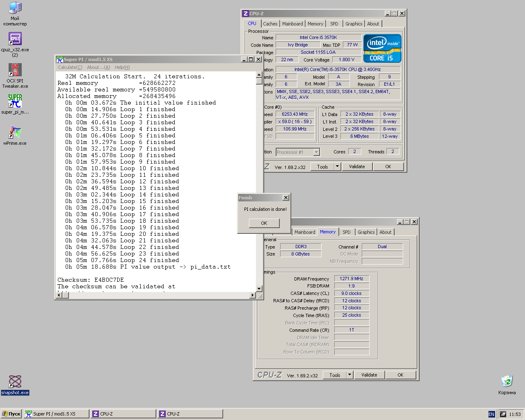This screenshot has width=525, height=420.
Task: Click the Checksum: E4B0C7DE line
Action: (91, 280)
